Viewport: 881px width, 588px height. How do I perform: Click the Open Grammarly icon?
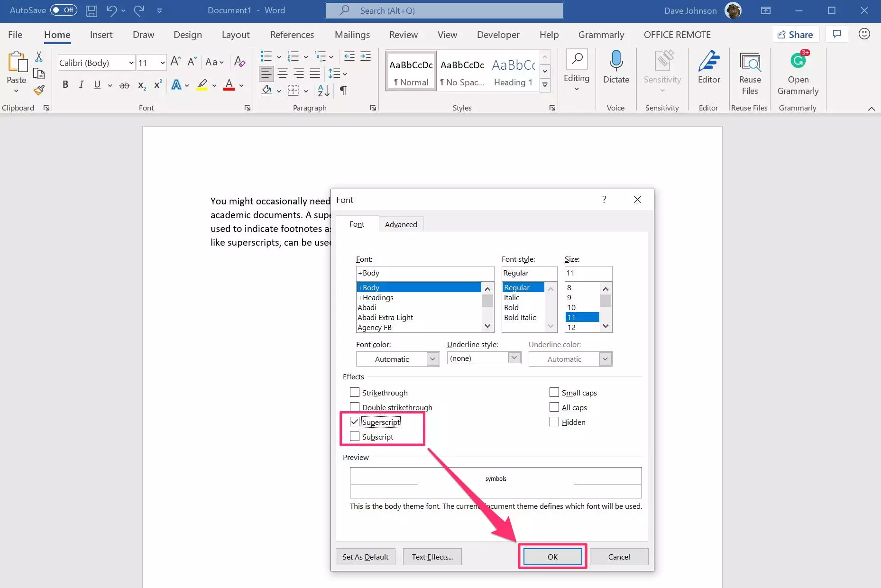(798, 73)
